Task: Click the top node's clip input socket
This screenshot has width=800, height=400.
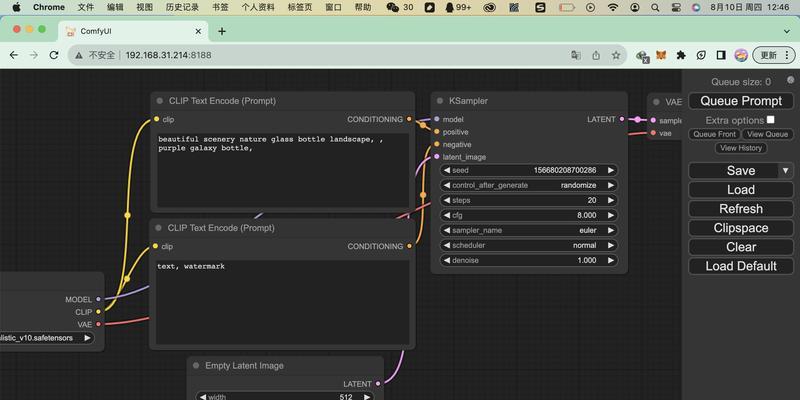Action: 156,119
